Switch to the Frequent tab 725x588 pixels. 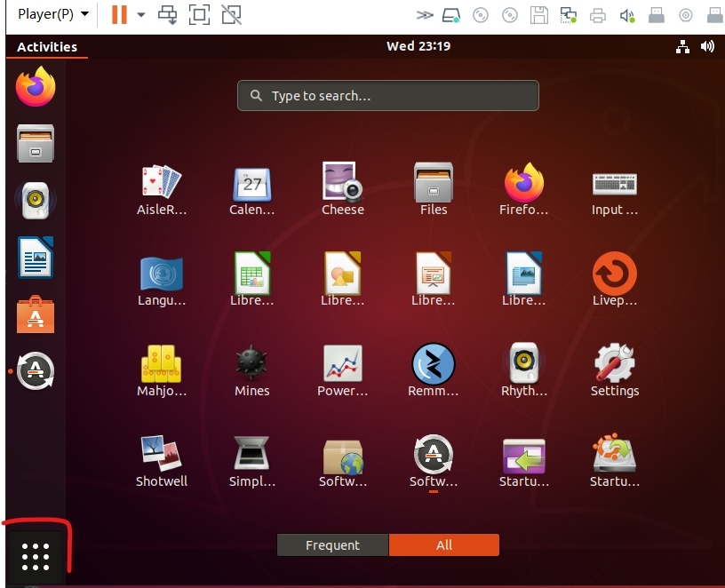[332, 545]
